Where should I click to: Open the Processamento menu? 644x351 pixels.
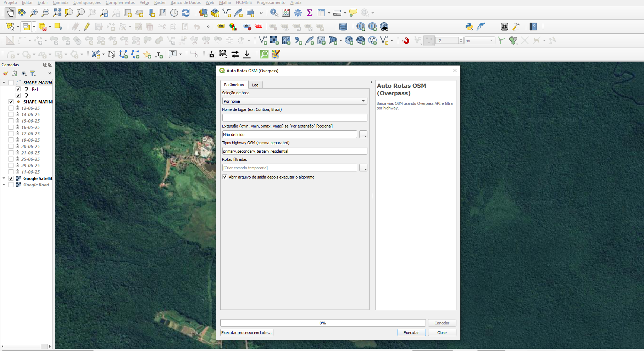click(x=271, y=2)
